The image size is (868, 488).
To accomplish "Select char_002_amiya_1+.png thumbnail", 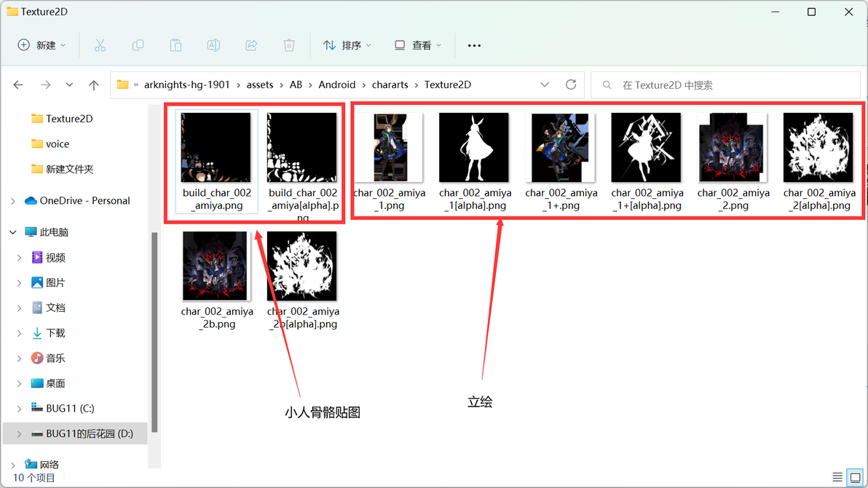I will (561, 148).
